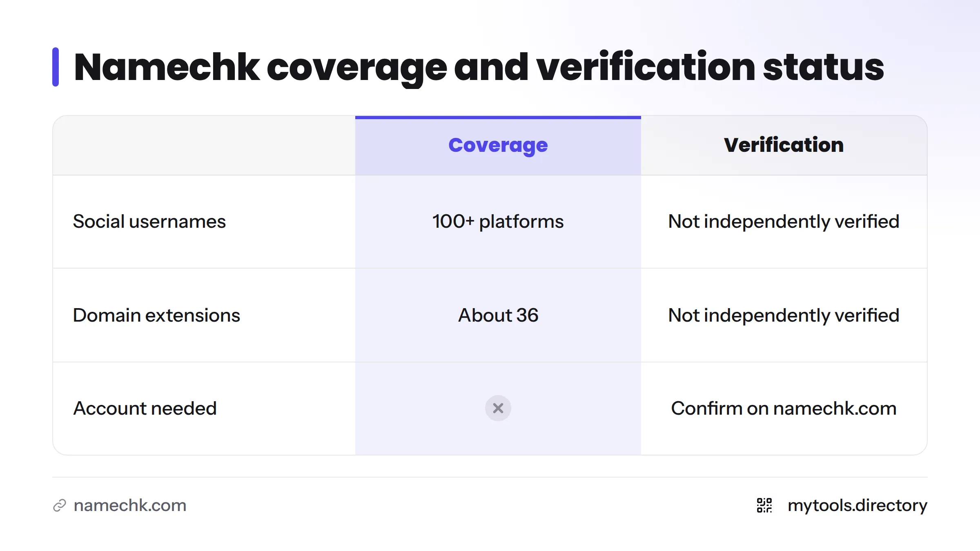980x551 pixels.
Task: Click the '100+ platforms' cell
Action: click(498, 222)
